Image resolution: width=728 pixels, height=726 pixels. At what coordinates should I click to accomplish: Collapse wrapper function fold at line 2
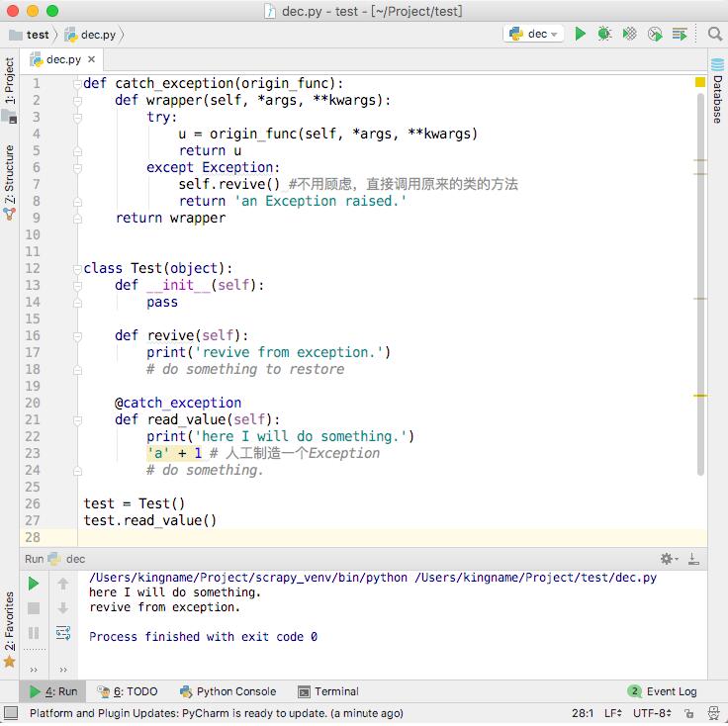(x=77, y=100)
